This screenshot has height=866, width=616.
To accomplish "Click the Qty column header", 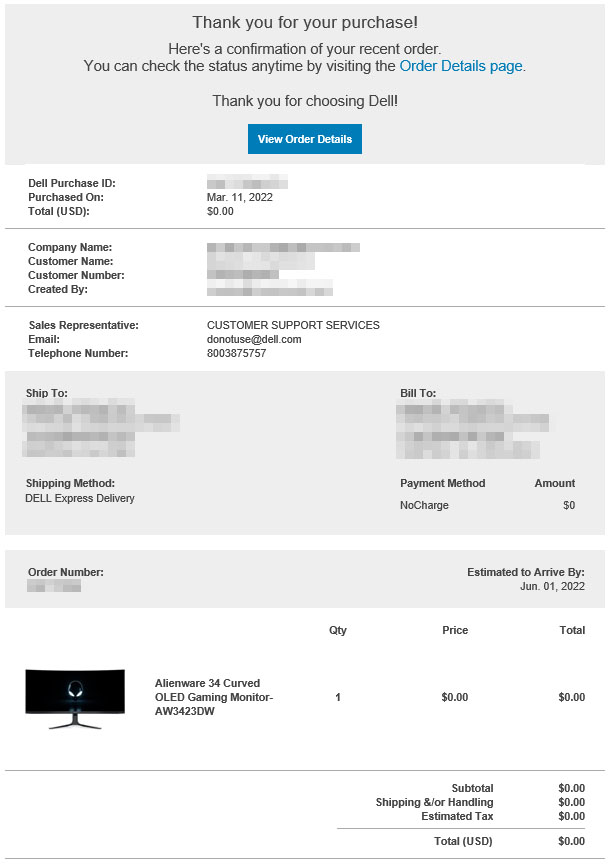I will point(338,630).
